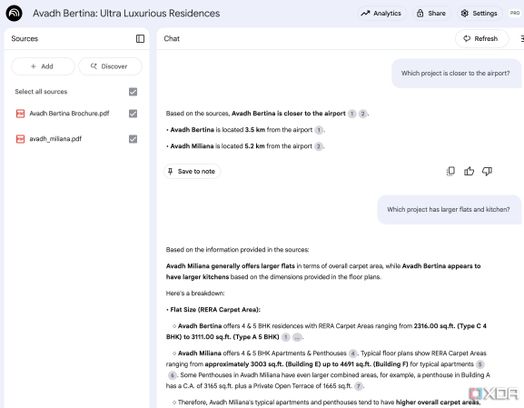Viewport: 524px width, 408px height.
Task: Click citation 5 after 'typical apartments'
Action: point(480,364)
